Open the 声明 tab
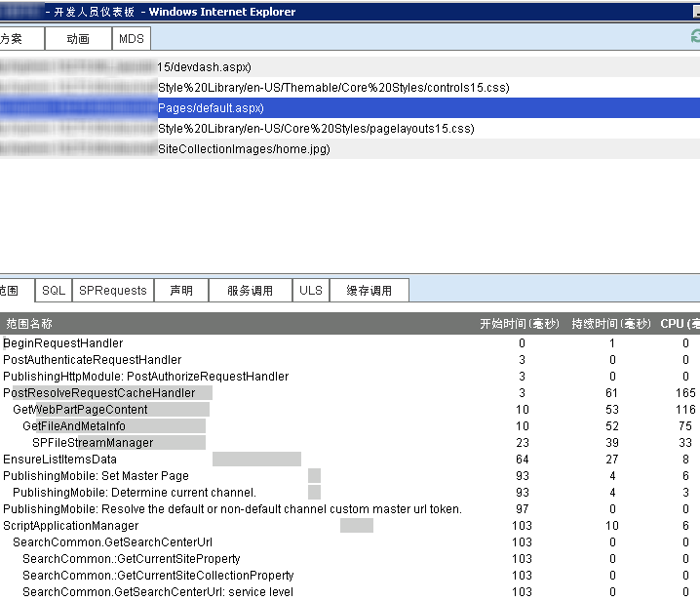The height and width of the screenshot is (601, 700). click(181, 291)
